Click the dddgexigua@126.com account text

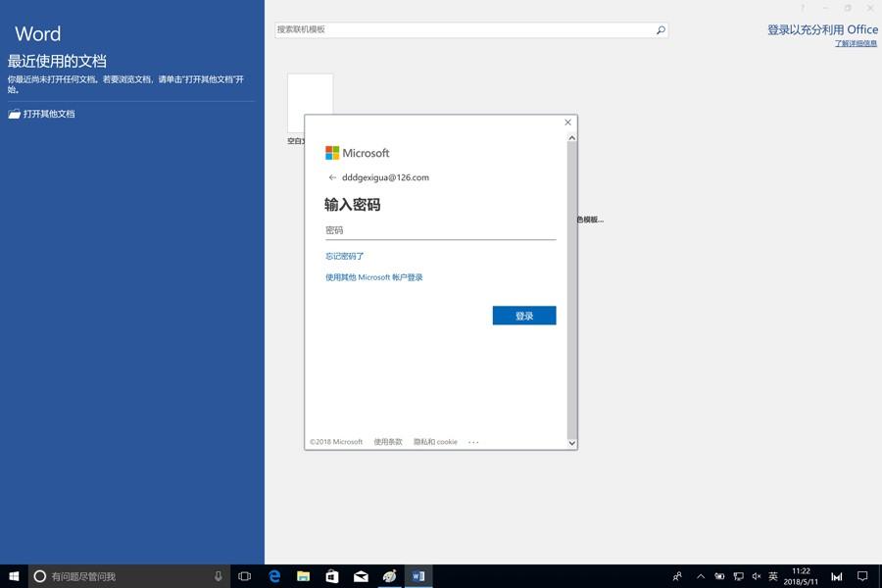(x=385, y=177)
